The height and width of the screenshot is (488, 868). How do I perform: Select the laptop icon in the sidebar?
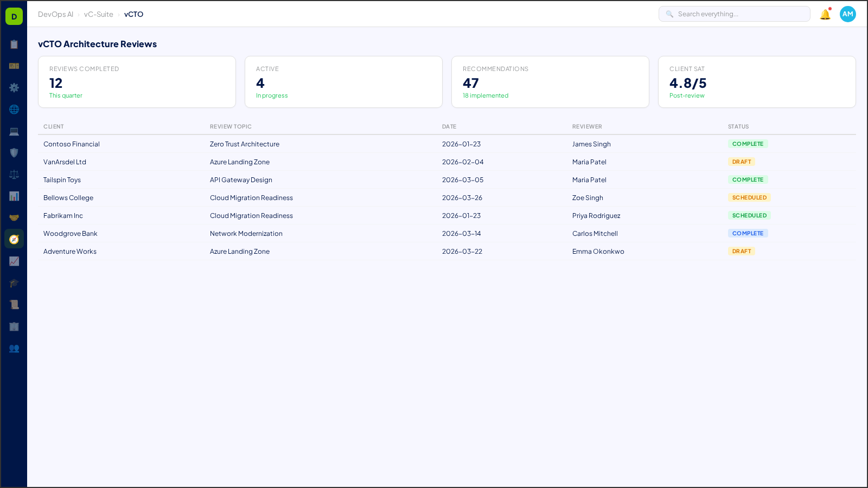(x=14, y=131)
